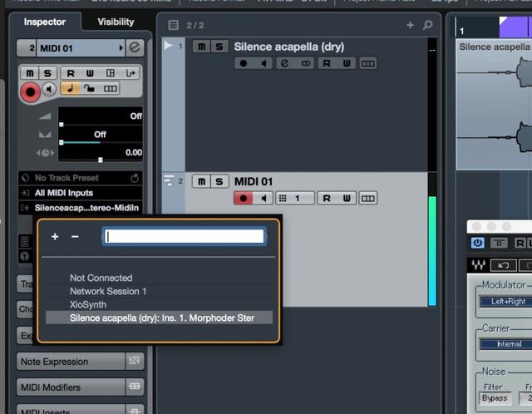The height and width of the screenshot is (414, 532).
Task: Record enable Silence acapella (dry) track
Action: [244, 63]
